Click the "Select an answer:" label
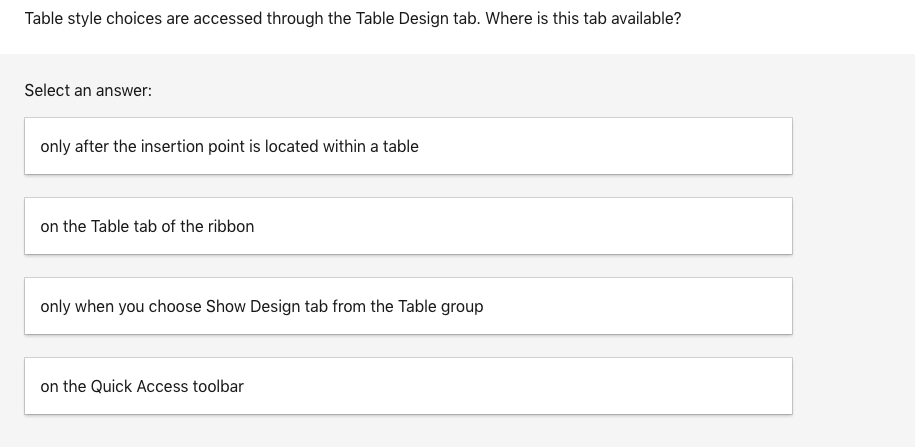The image size is (915, 447). click(x=88, y=90)
